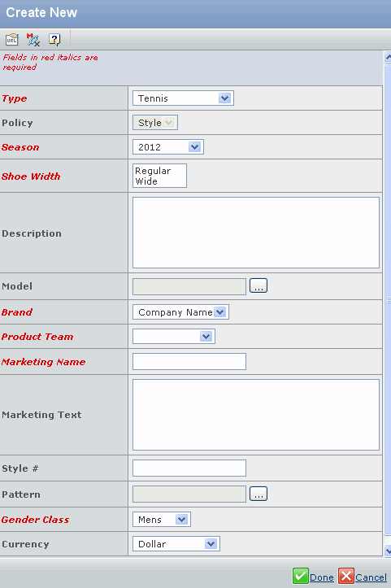Click the red X Cancel icon
This screenshot has width=391, height=588.
click(346, 576)
